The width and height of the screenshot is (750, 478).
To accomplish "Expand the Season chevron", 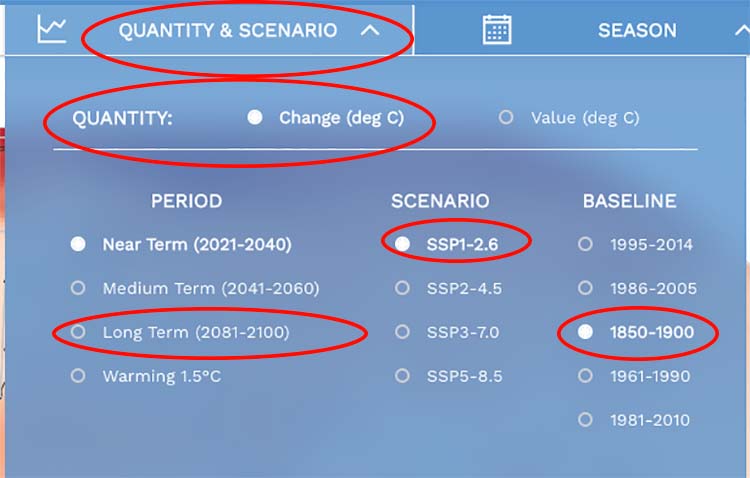I will [740, 30].
